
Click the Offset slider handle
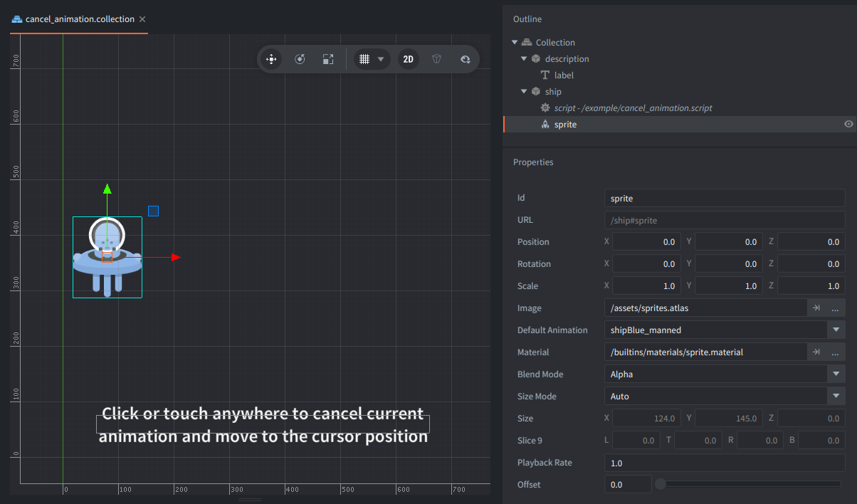point(661,485)
